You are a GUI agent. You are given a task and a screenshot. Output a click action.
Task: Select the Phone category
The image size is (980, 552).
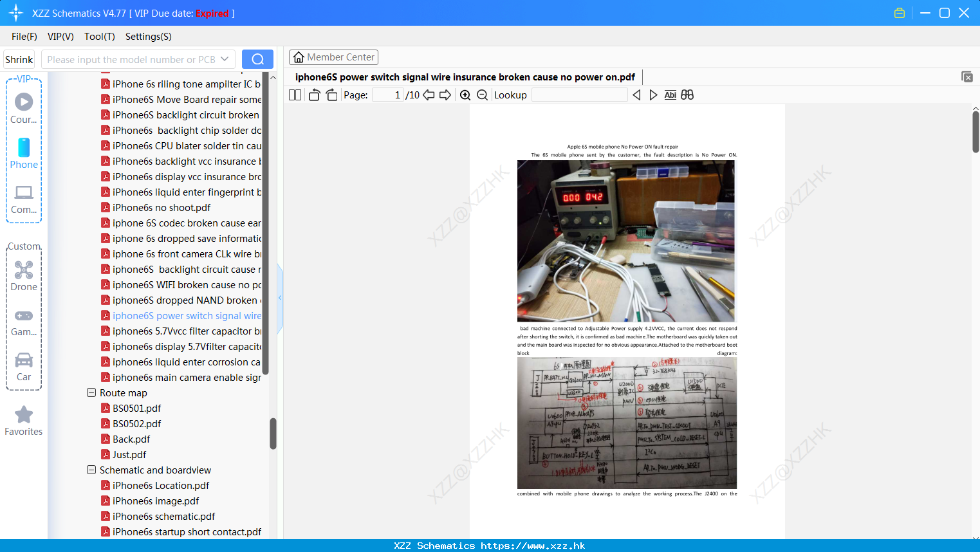coord(24,153)
